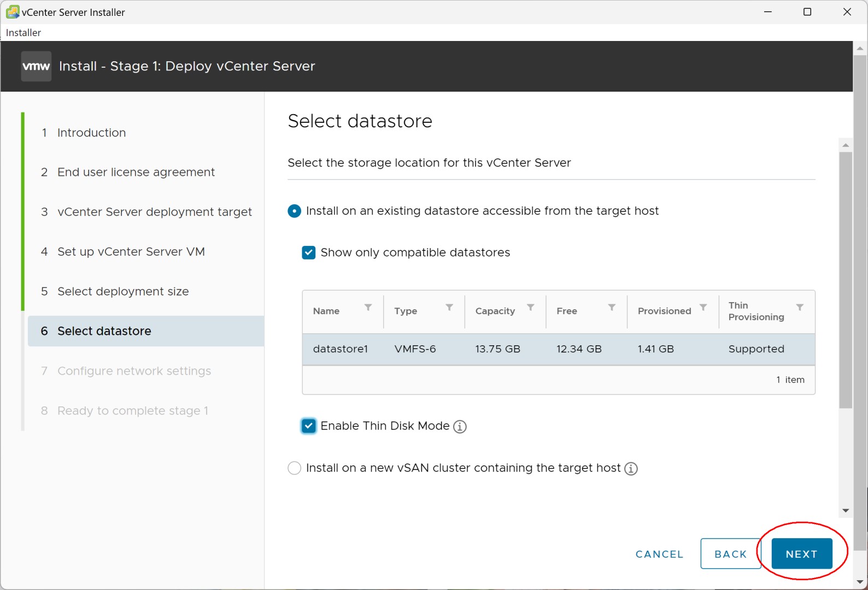The image size is (868, 590).
Task: Select the datastore1 row name
Action: pyautogui.click(x=341, y=349)
